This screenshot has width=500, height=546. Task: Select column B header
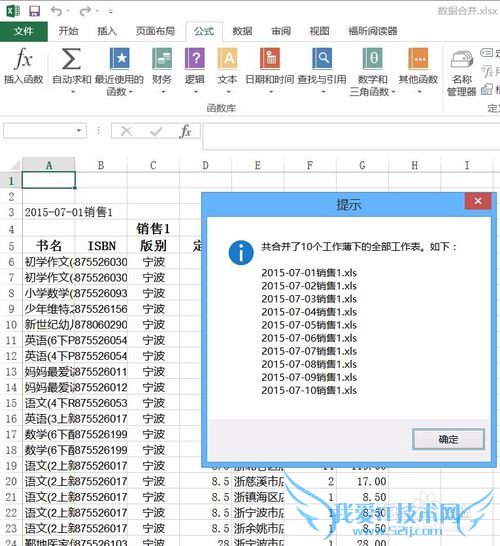pyautogui.click(x=101, y=165)
